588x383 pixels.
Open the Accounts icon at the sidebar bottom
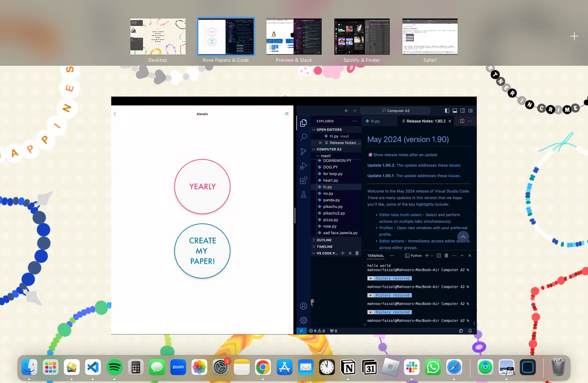[x=303, y=306]
